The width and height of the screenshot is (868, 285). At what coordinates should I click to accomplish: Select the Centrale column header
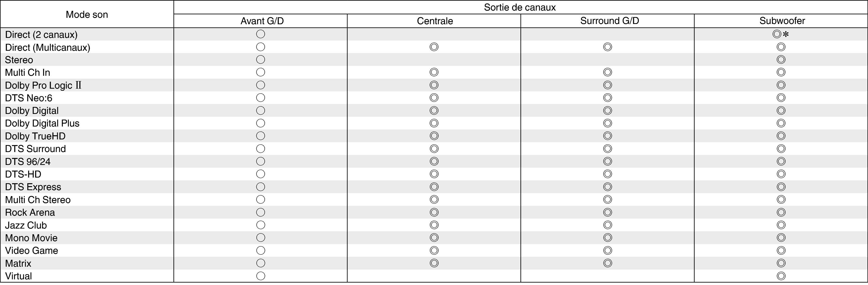435,21
